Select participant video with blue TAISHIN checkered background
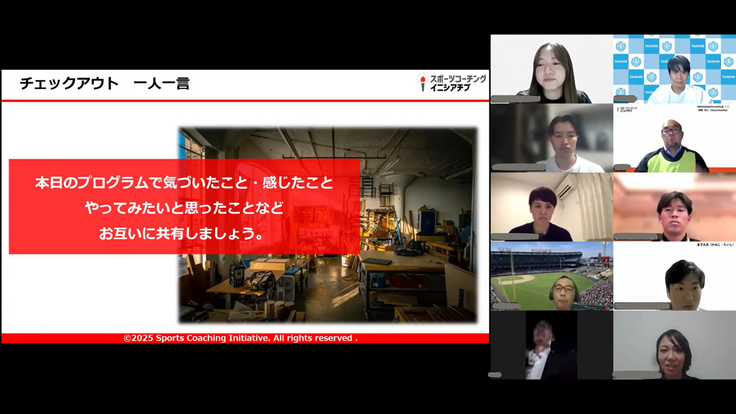This screenshot has height=414, width=736. coord(674,68)
